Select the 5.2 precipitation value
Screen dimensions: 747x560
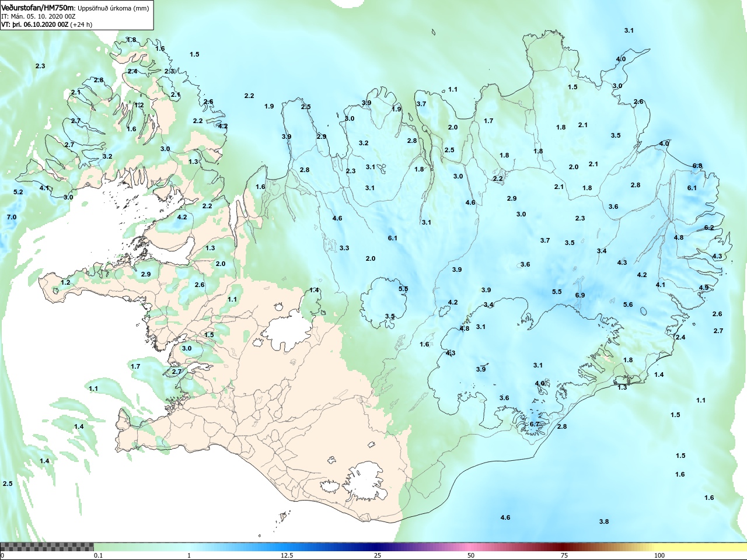pyautogui.click(x=18, y=192)
